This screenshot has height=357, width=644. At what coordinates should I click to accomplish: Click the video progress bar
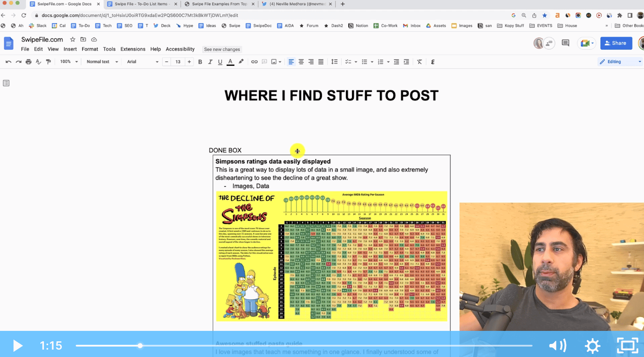(x=304, y=346)
